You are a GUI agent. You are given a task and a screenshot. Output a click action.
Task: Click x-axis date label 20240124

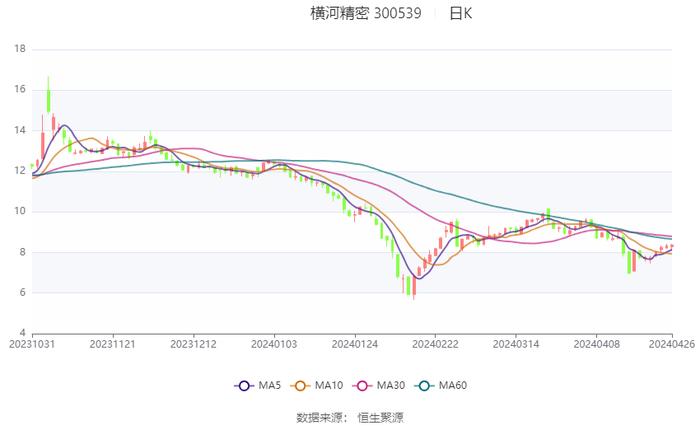click(355, 344)
